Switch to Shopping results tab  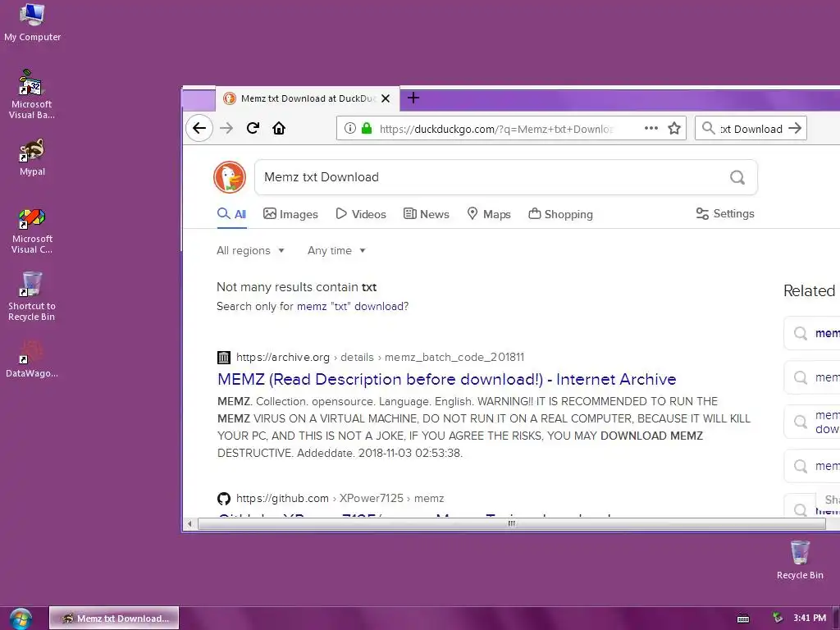pos(560,214)
